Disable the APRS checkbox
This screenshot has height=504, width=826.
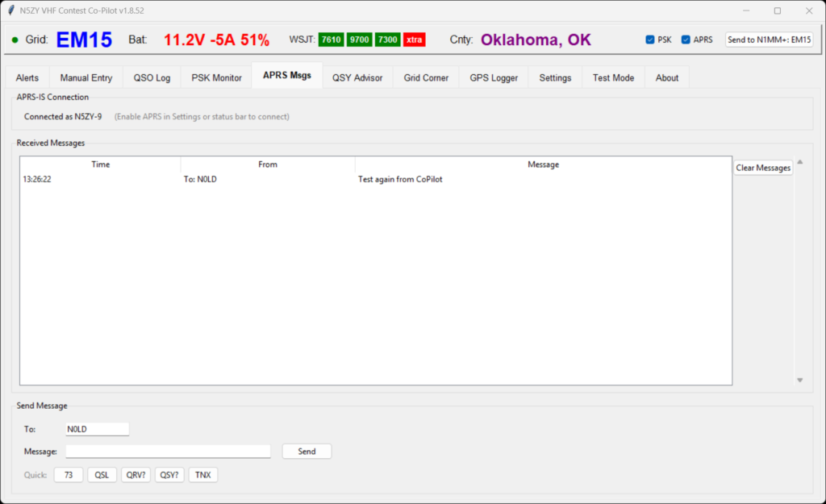tap(686, 40)
